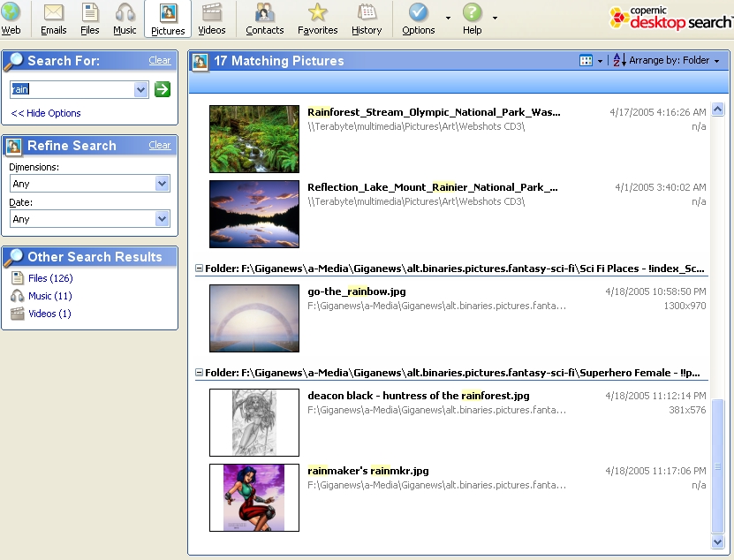Click the results scrollbar up arrow
The width and height of the screenshot is (734, 560).
717,110
